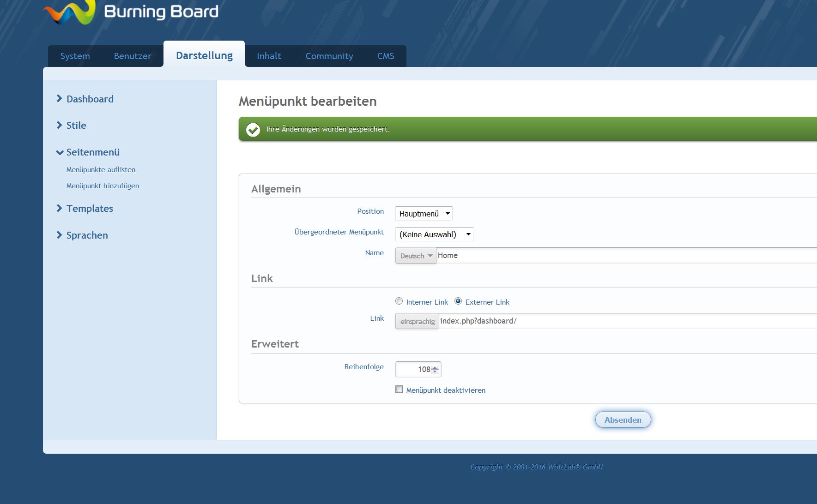
Task: Open the Menüpunkte auflisten link
Action: tap(101, 170)
